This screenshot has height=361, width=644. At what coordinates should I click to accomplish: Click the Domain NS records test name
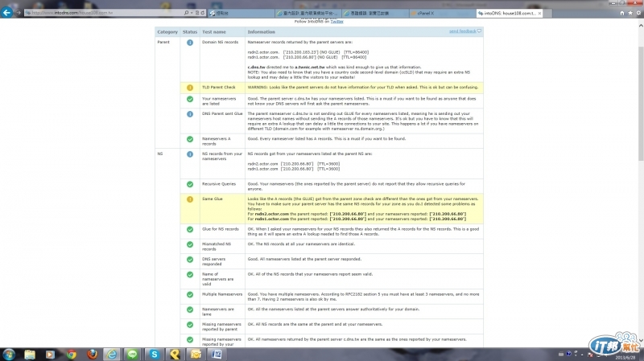(220, 43)
